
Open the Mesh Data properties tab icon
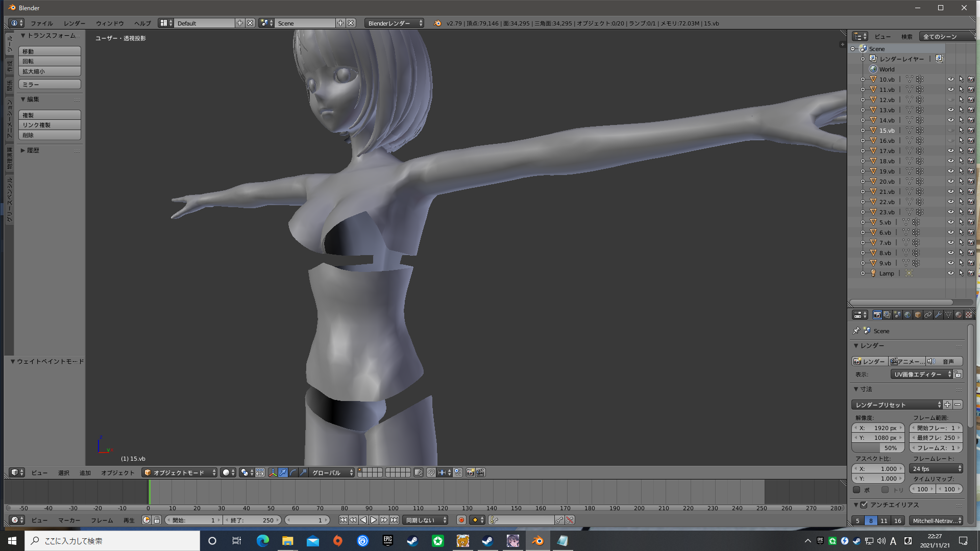coord(948,315)
